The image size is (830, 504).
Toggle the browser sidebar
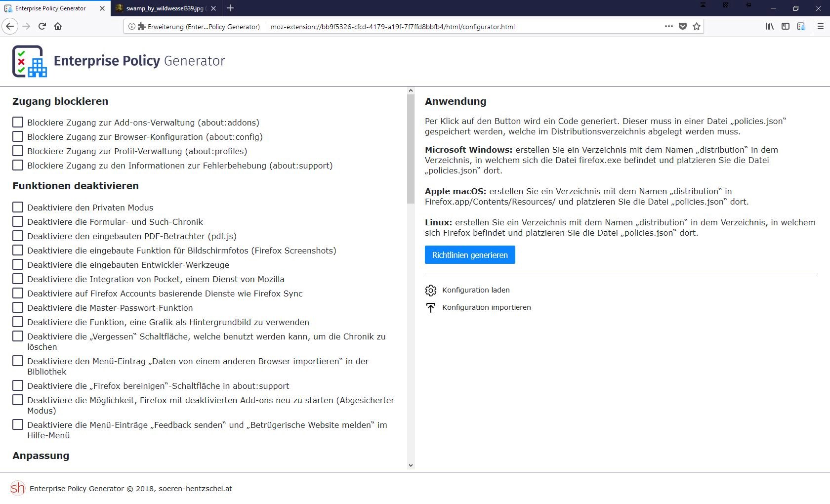tap(786, 26)
